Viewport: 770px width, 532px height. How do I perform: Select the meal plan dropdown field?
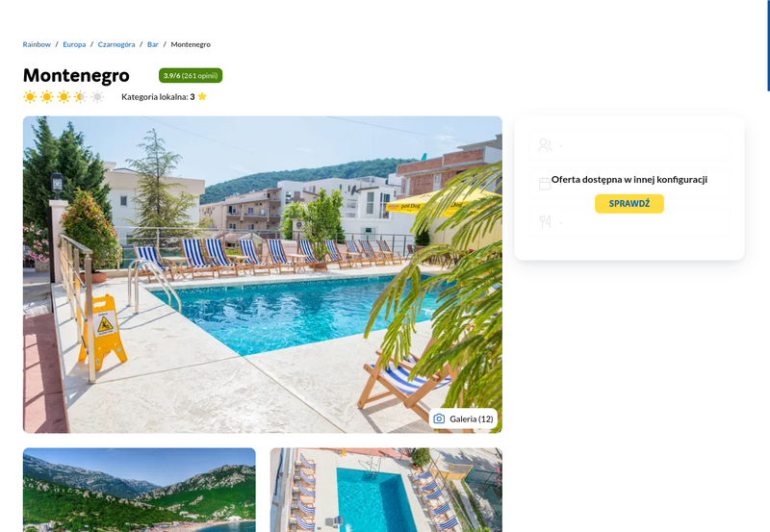point(629,222)
